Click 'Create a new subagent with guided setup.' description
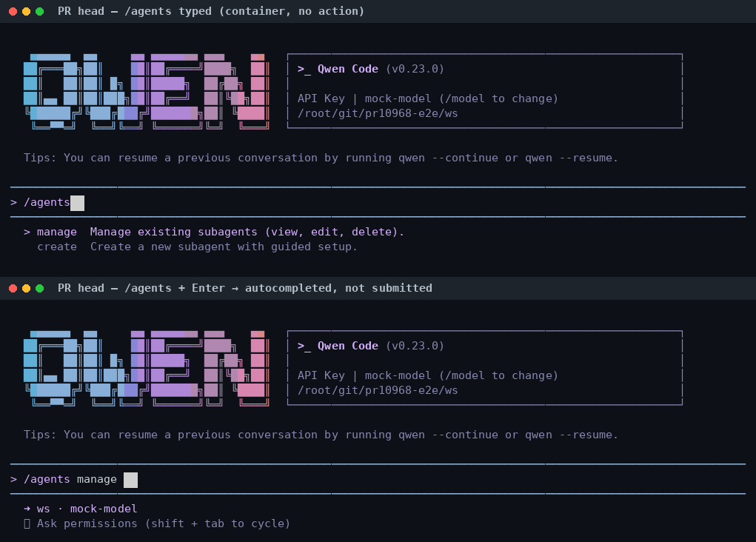Screen dimensions: 756x542 coord(224,247)
